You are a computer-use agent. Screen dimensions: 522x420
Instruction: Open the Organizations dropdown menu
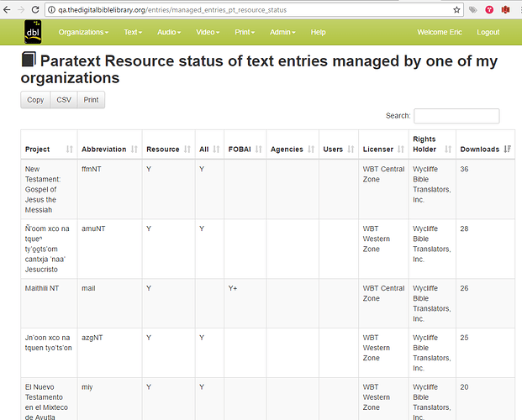click(83, 32)
